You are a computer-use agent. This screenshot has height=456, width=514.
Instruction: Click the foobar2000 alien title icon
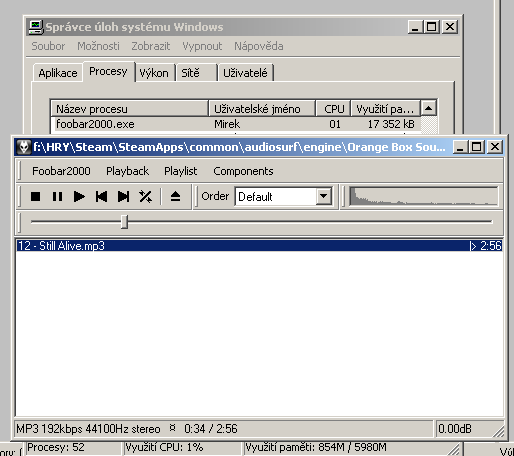(24, 147)
